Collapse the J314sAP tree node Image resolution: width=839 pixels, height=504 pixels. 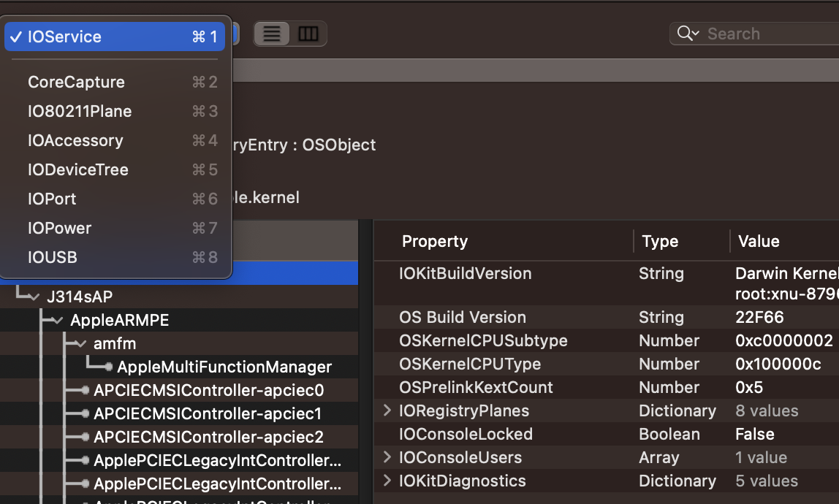(x=33, y=297)
